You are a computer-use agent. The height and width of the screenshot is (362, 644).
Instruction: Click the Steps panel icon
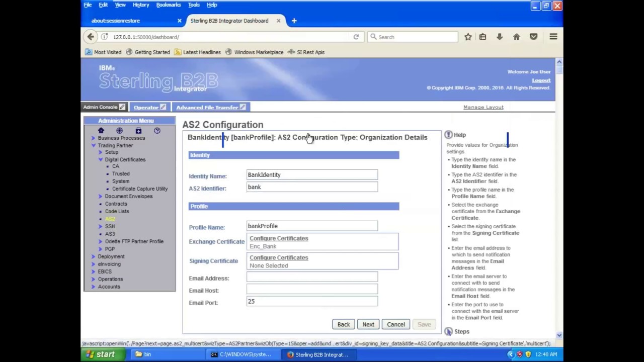coord(448,331)
